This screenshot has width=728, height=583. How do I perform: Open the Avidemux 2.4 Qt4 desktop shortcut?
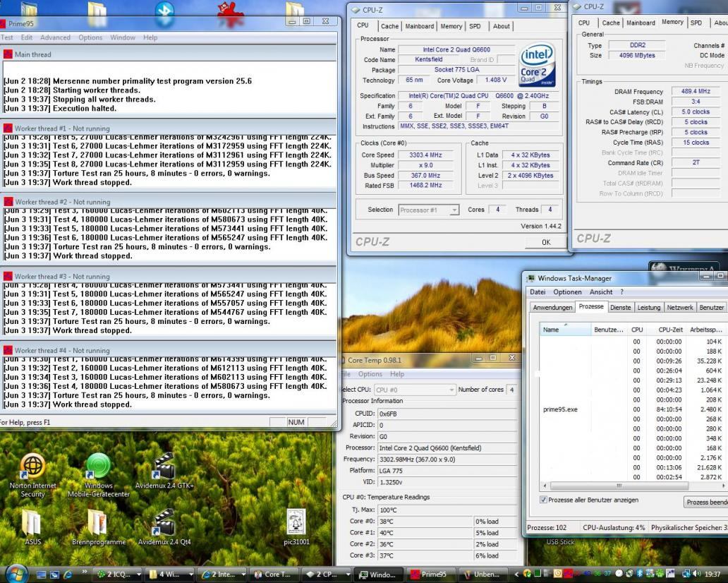pos(164,527)
